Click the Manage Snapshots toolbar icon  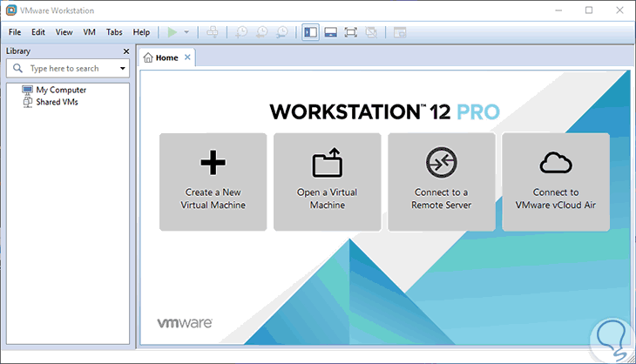(x=282, y=32)
